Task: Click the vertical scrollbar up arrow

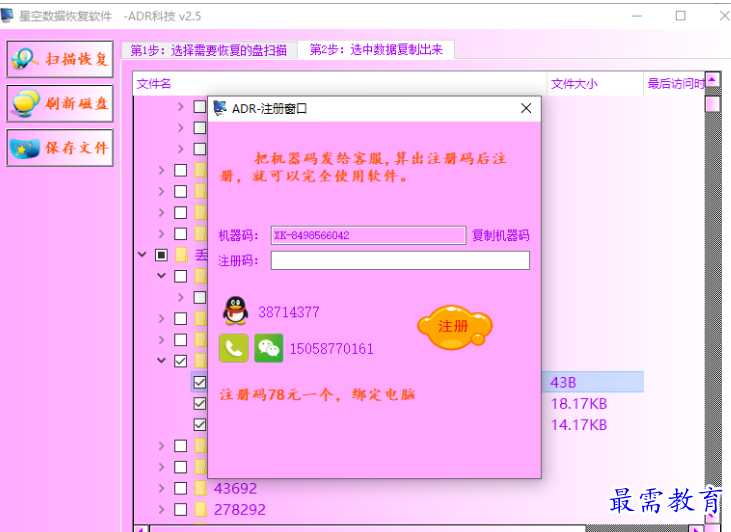Action: 713,80
